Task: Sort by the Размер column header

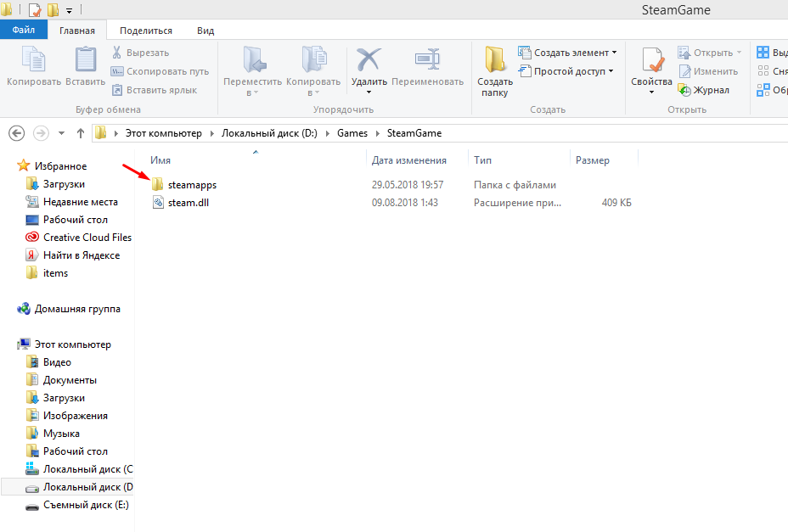Action: [593, 160]
